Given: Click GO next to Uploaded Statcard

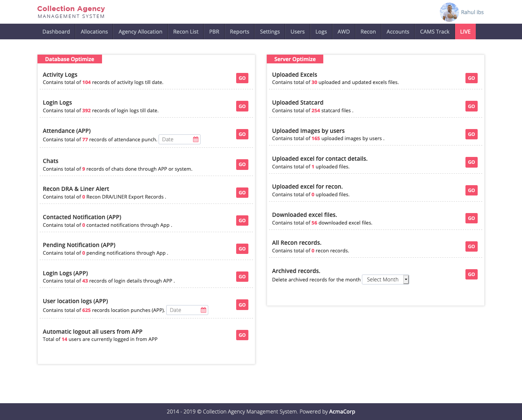Looking at the screenshot, I should tap(471, 106).
